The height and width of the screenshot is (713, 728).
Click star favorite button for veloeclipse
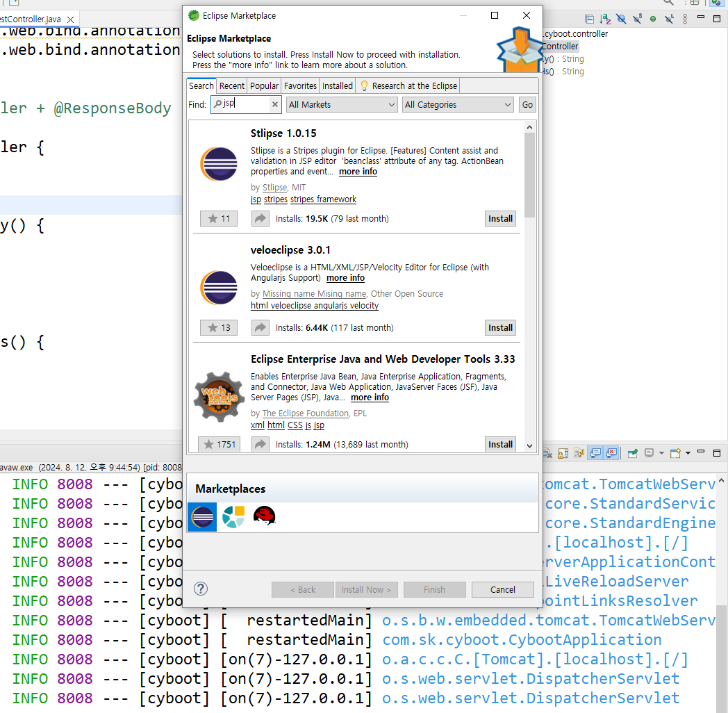(x=219, y=327)
